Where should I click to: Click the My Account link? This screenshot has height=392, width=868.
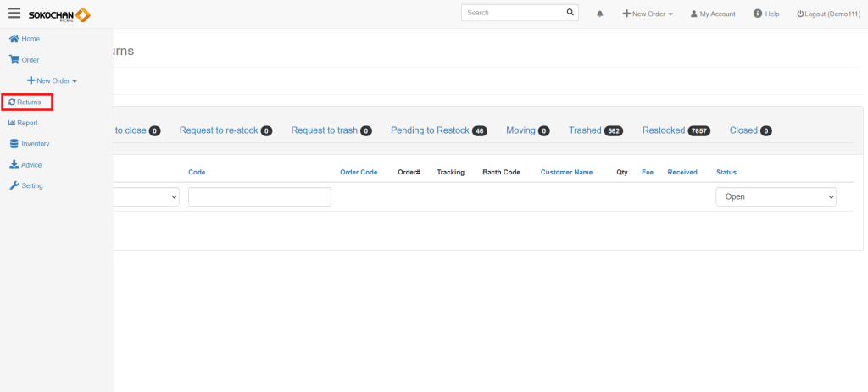click(x=713, y=14)
